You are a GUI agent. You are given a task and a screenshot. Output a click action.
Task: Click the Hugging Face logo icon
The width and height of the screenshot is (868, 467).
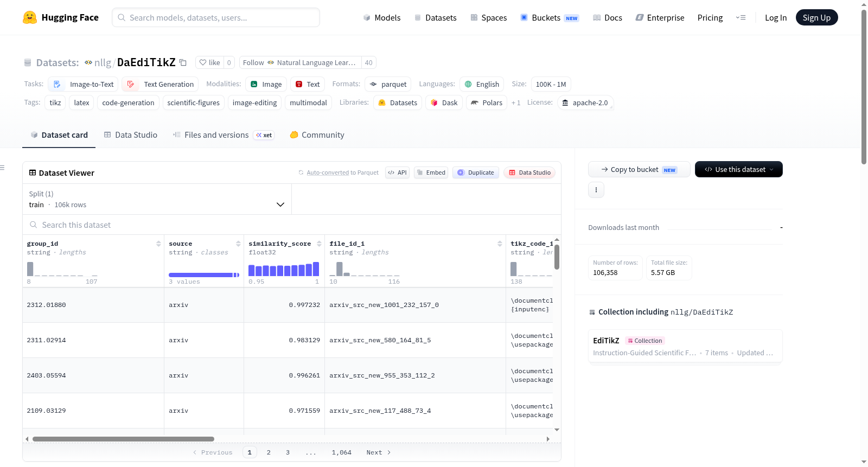[x=30, y=17]
